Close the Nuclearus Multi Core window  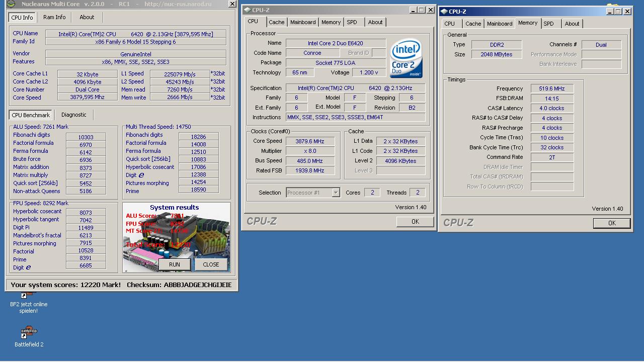(x=232, y=4)
